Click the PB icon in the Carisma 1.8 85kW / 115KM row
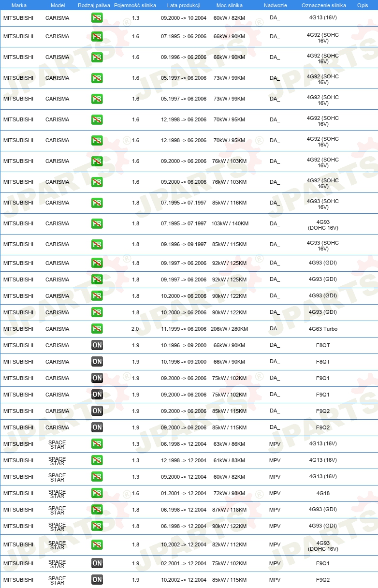Screen dimensions: 378x588 click(x=97, y=244)
